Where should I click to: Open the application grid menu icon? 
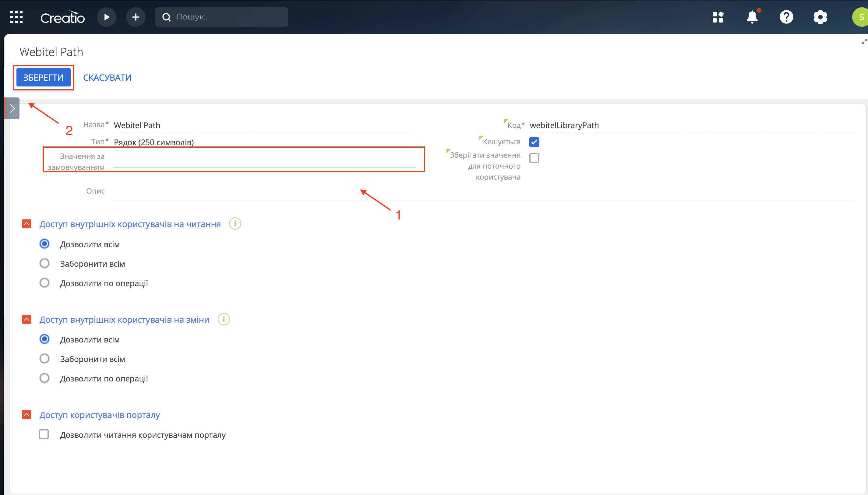[16, 17]
